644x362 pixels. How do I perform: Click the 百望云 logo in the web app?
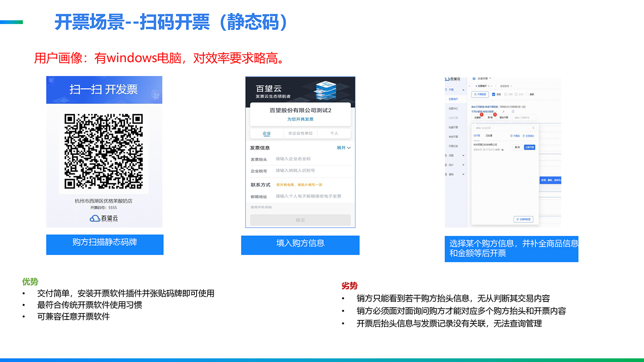tap(453, 79)
